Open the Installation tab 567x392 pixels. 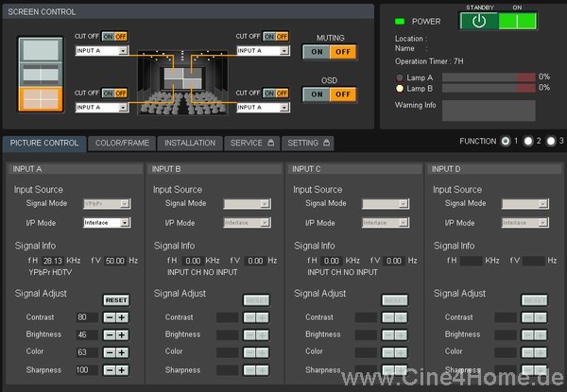coord(189,144)
